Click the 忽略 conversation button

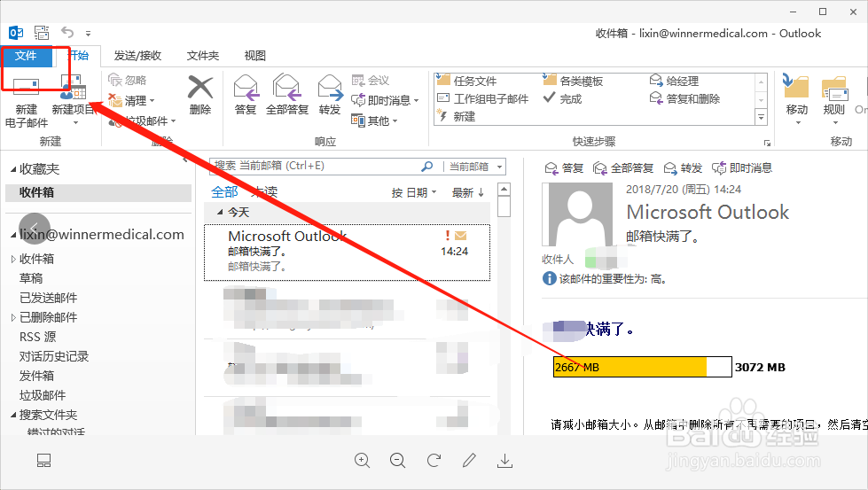coord(128,81)
